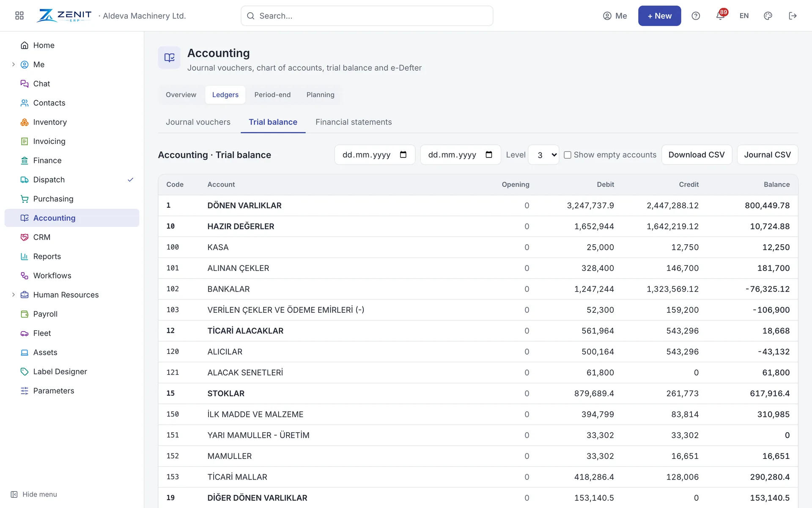Expand Human Resources in sidebar
Viewport: 812px width, 508px height.
pos(13,295)
